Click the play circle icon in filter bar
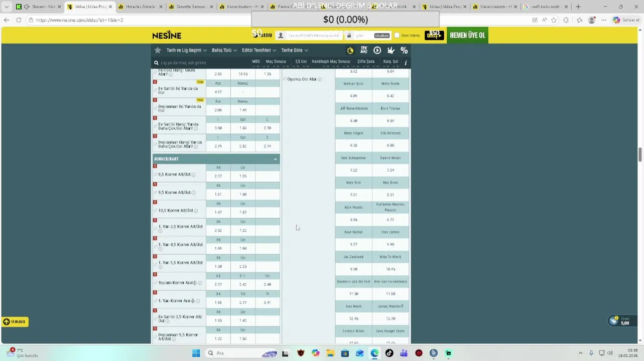This screenshot has height=361, width=644. (377, 50)
